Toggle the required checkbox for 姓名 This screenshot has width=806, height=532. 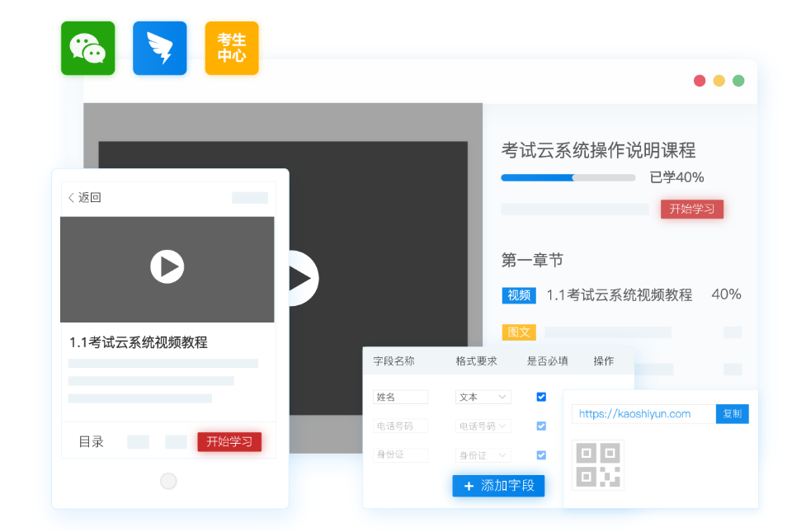tap(541, 397)
